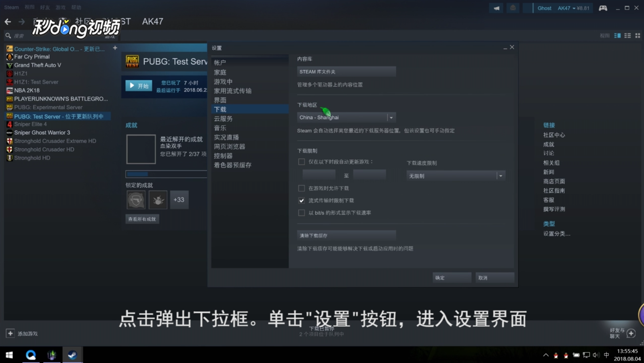Screen dimensions: 644x363
Task: Confirm settings with 确定 button
Action: (x=452, y=278)
